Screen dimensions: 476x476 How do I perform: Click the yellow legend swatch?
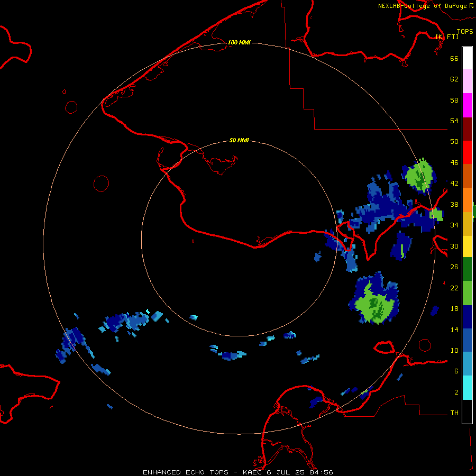[x=467, y=246]
